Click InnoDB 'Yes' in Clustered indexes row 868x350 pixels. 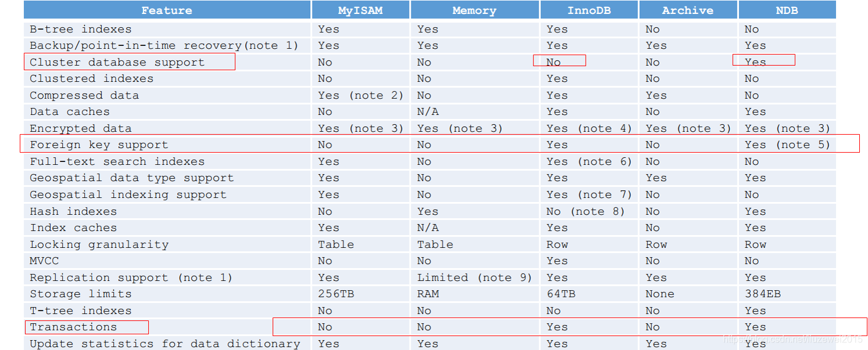click(x=557, y=78)
